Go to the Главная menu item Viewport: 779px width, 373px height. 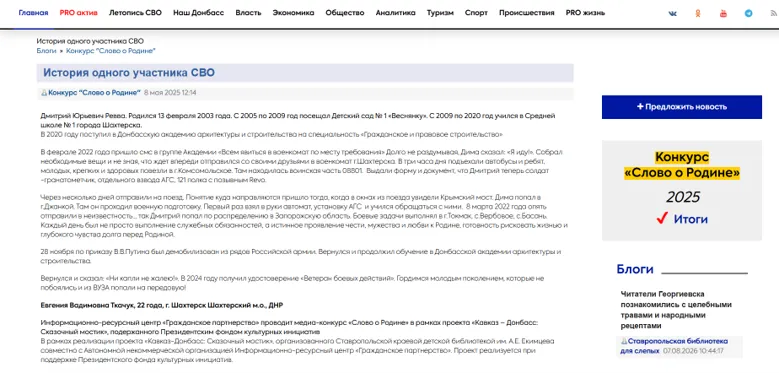coord(33,13)
